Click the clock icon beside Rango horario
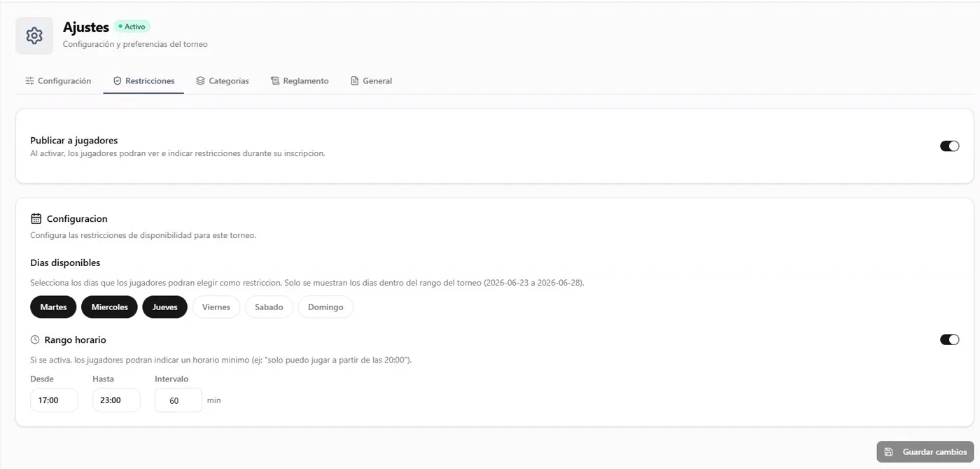 [35, 339]
